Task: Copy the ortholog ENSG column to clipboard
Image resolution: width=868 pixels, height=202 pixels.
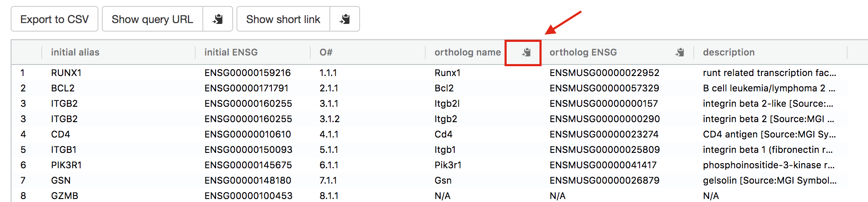Action: [x=680, y=53]
